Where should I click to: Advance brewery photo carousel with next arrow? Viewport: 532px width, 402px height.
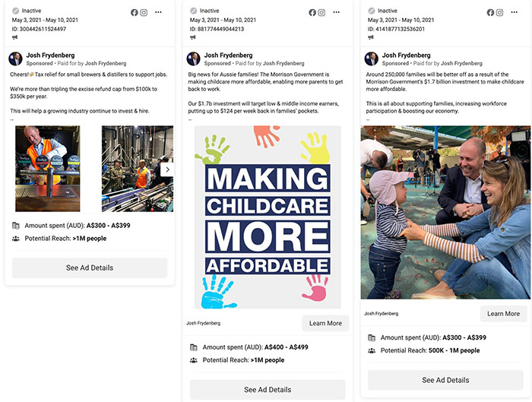167,169
